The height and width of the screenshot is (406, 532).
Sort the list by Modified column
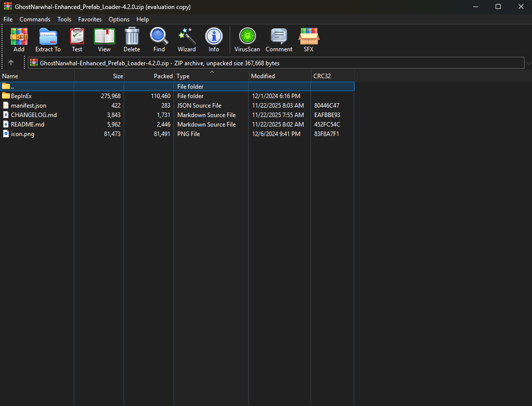(x=280, y=76)
